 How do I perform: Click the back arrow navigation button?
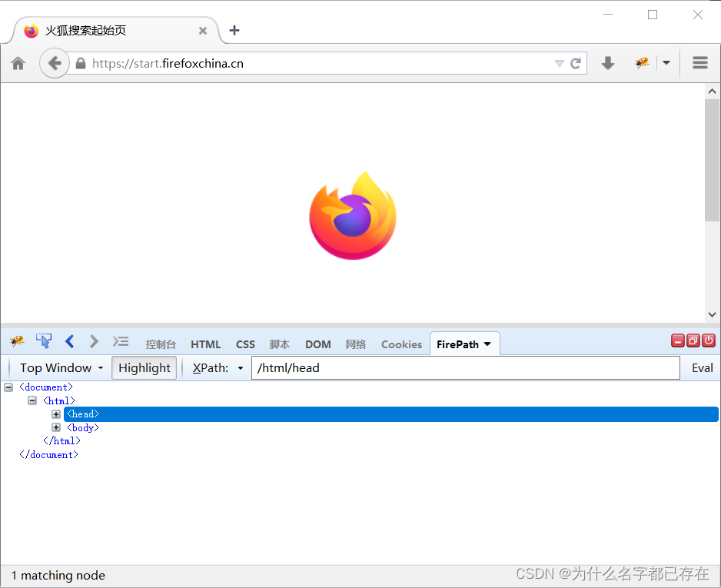(55, 63)
